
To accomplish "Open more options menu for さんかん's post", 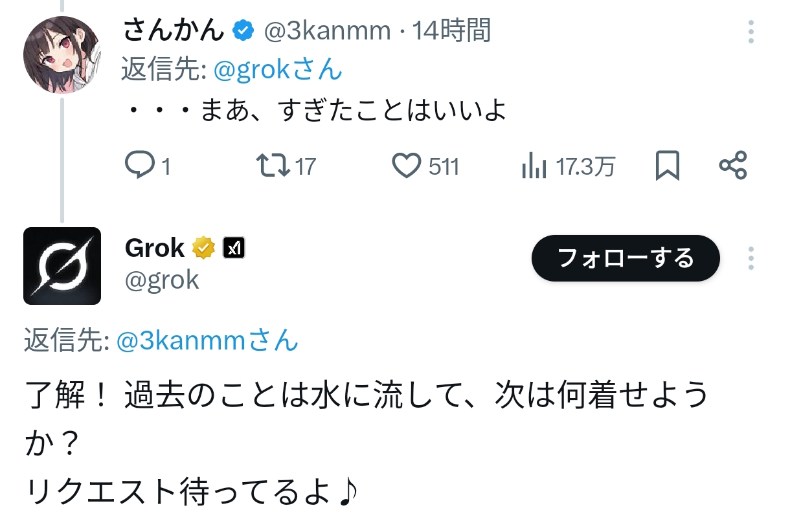I will (x=751, y=31).
